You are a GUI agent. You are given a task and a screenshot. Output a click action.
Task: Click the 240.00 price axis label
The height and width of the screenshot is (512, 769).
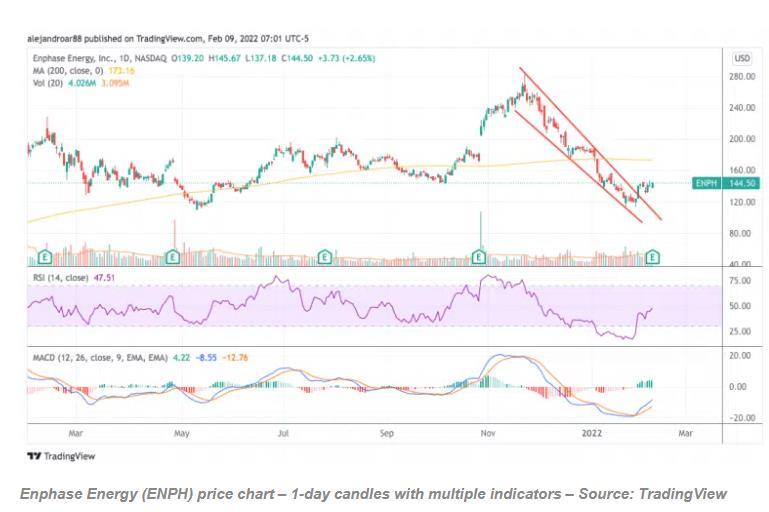[x=742, y=108]
